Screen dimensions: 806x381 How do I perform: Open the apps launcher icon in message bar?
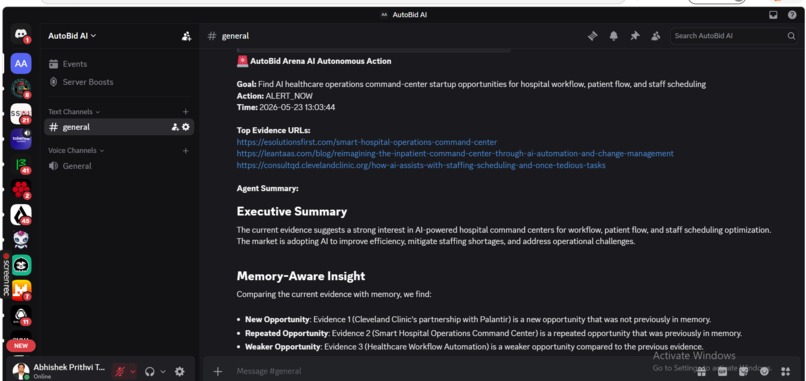(785, 371)
